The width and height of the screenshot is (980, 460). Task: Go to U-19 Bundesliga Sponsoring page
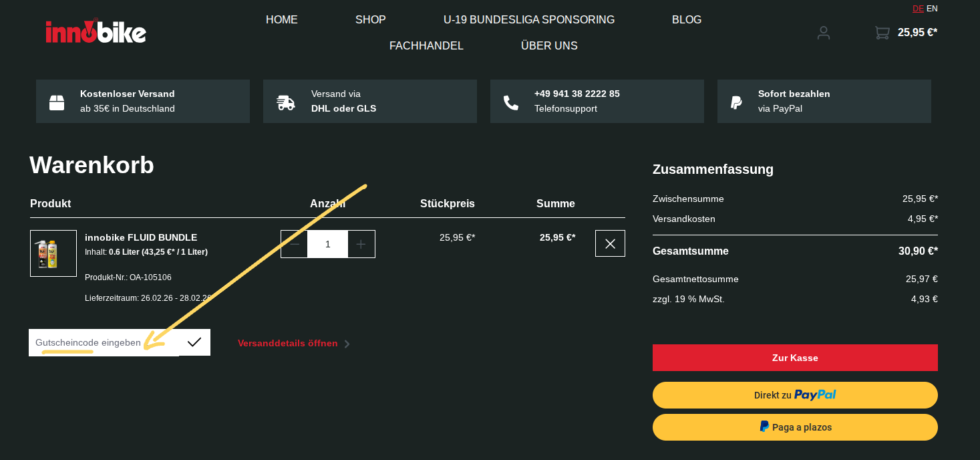pos(528,19)
